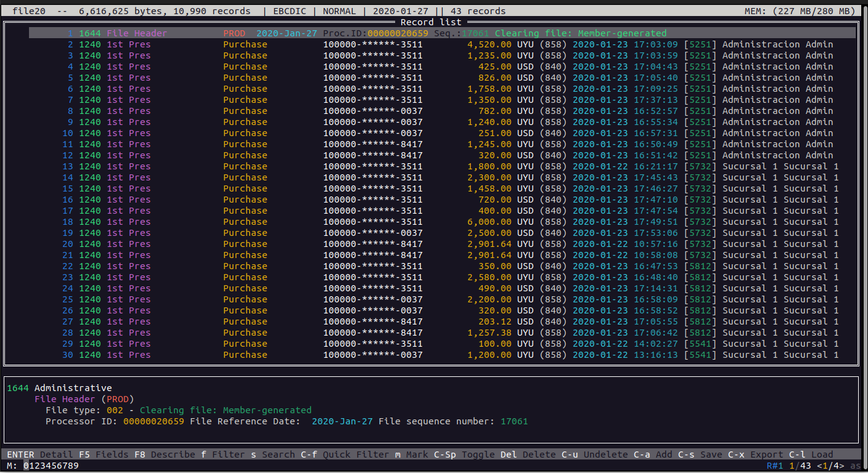This screenshot has height=473, width=868.
Task: Click the C-s Save command
Action: (700, 455)
